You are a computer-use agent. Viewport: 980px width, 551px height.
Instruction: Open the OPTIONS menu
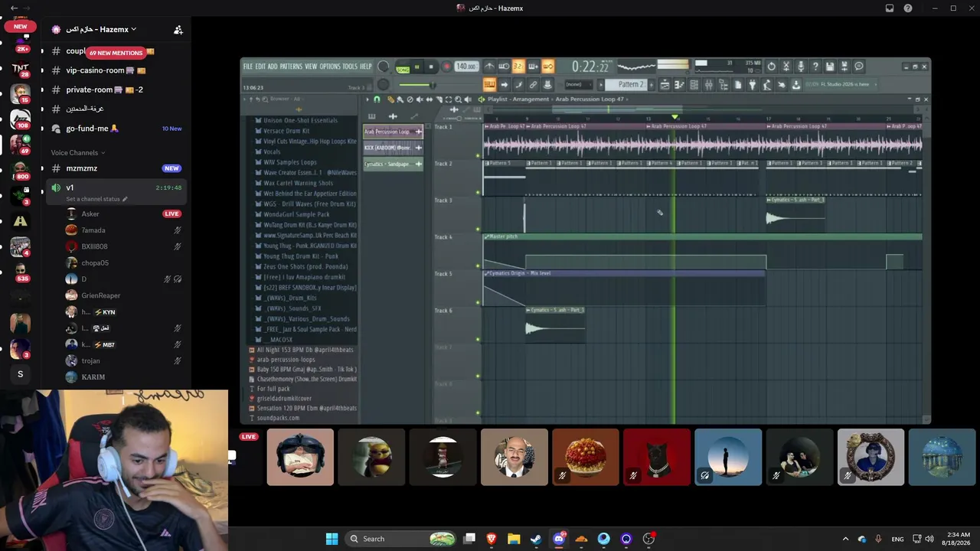pos(330,67)
